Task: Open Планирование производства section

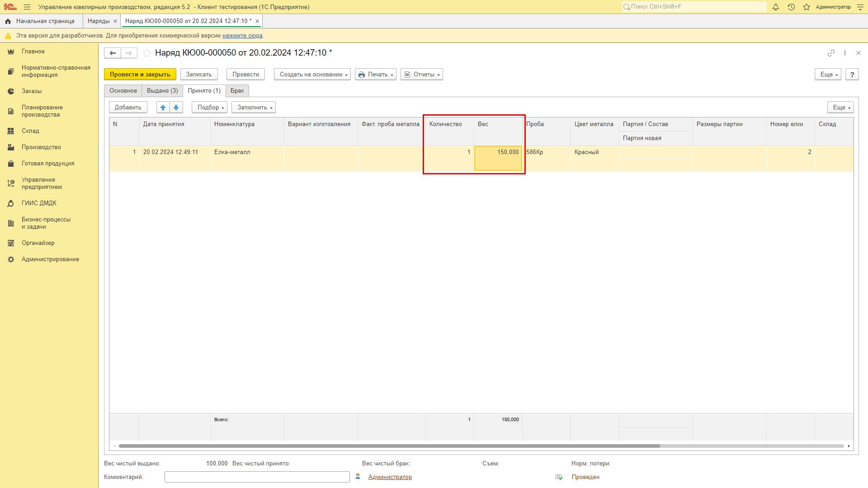Action: point(49,111)
